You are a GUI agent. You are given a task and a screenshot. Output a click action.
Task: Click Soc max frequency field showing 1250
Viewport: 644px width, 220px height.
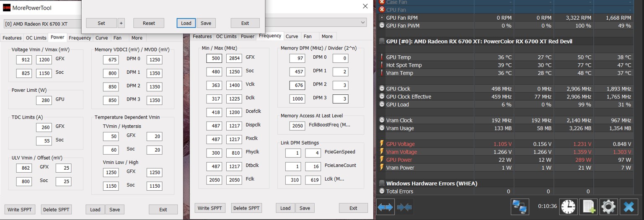(x=234, y=72)
